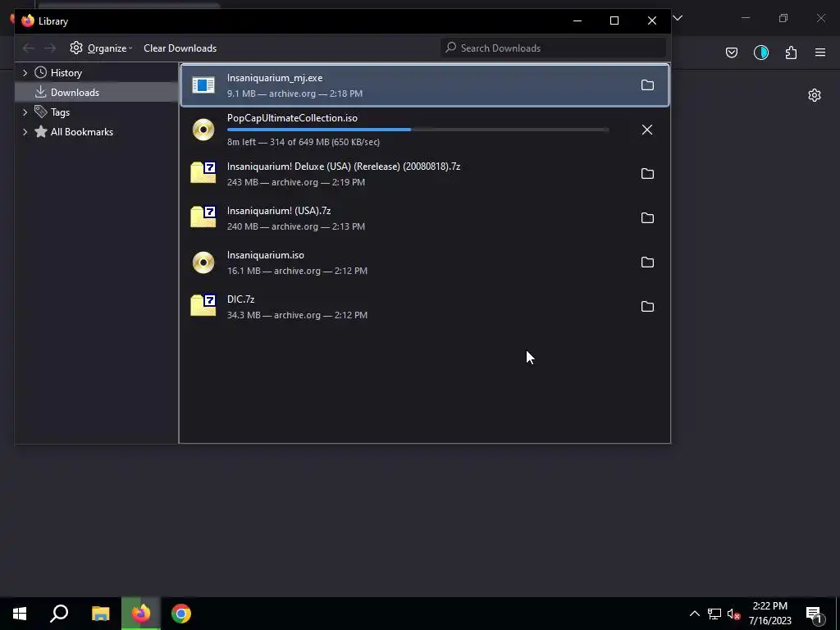Image resolution: width=840 pixels, height=630 pixels.
Task: Select Insaniquarium! Deluxe (USA) (Rerelease) row text
Action: (x=344, y=167)
